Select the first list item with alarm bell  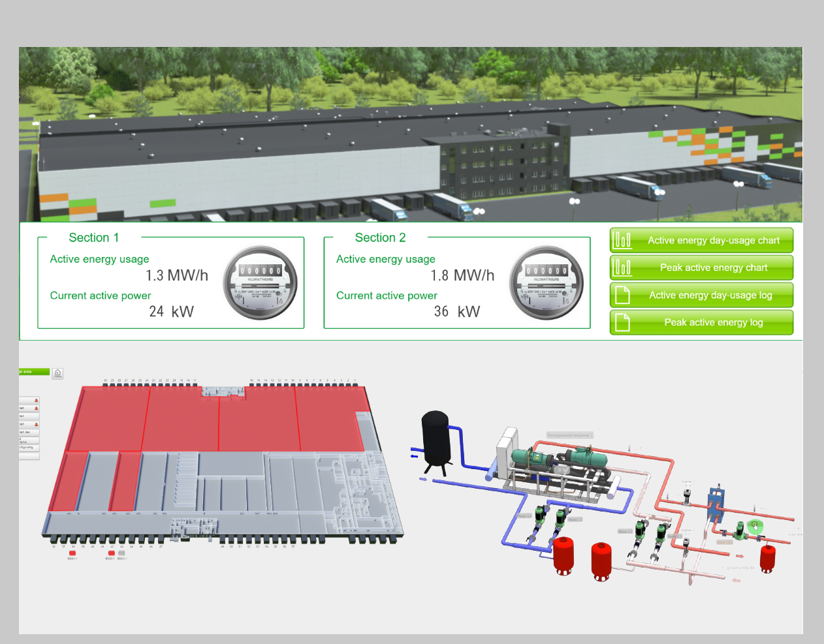point(29,400)
